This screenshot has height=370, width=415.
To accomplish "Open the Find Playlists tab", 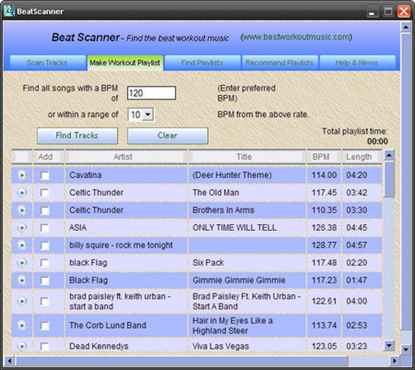I will click(x=202, y=63).
